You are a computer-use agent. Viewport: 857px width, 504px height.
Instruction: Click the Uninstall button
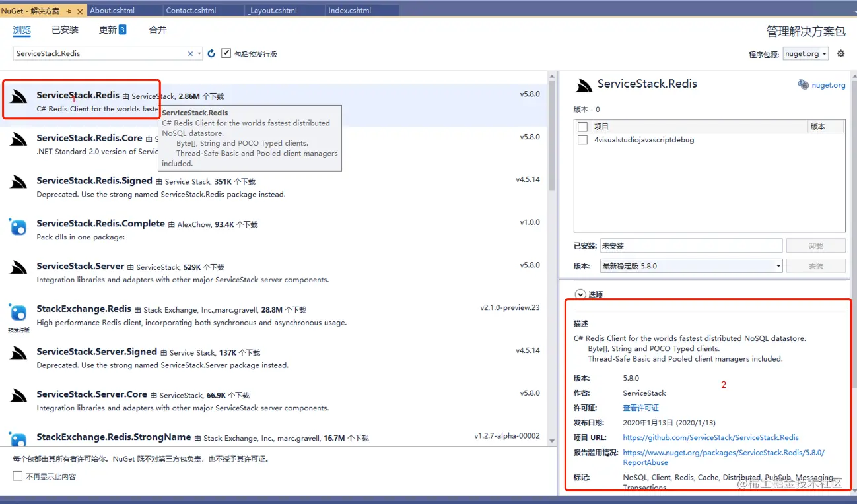pos(815,245)
